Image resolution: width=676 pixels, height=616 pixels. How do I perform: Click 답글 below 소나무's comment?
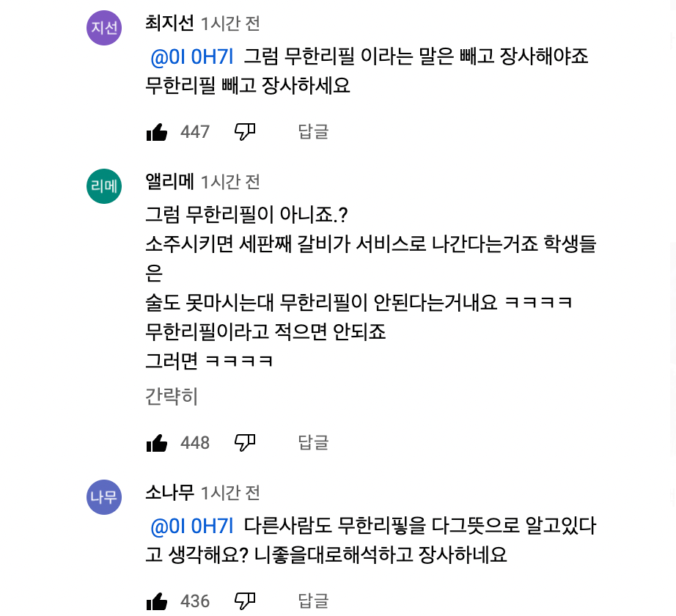313,601
